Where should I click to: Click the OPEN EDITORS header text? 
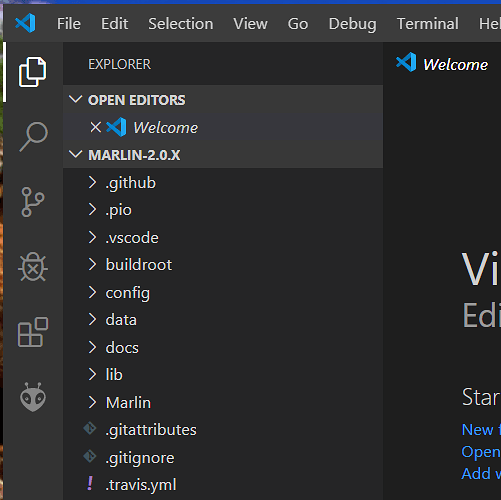pyautogui.click(x=136, y=100)
